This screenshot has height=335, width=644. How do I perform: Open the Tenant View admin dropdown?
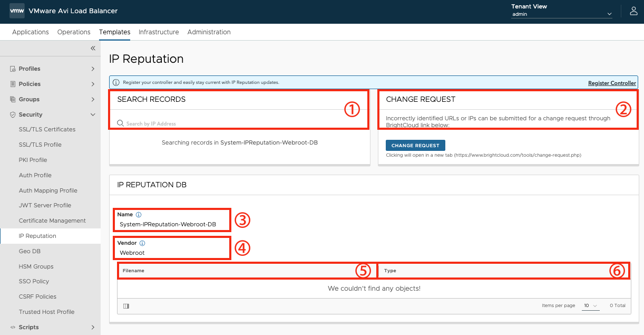(562, 14)
